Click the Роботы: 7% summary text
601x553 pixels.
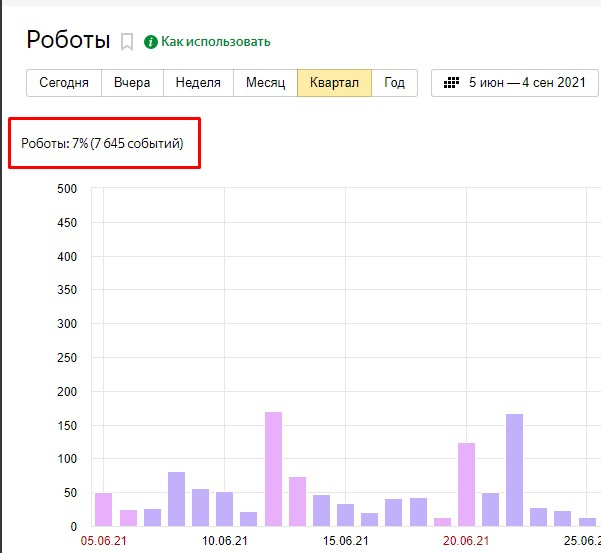pyautogui.click(x=103, y=144)
